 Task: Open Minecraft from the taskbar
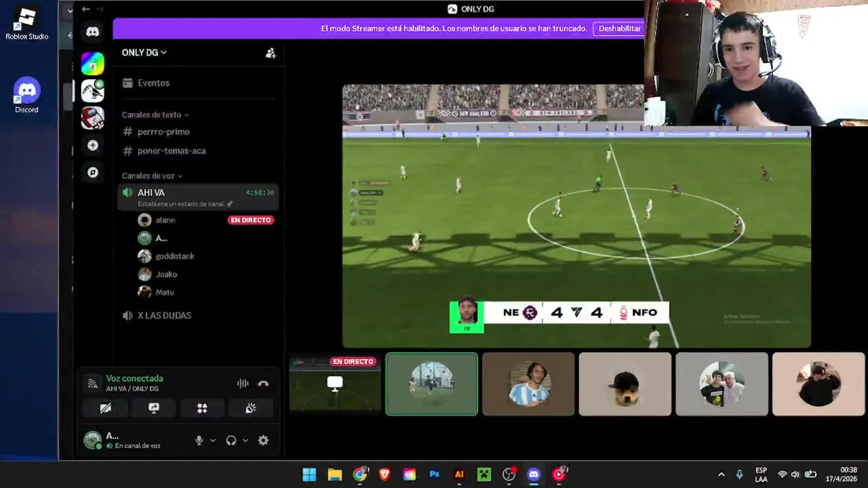(484, 474)
